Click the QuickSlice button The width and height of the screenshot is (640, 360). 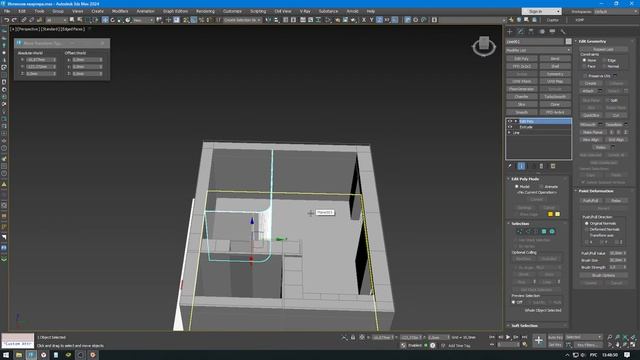(x=591, y=116)
